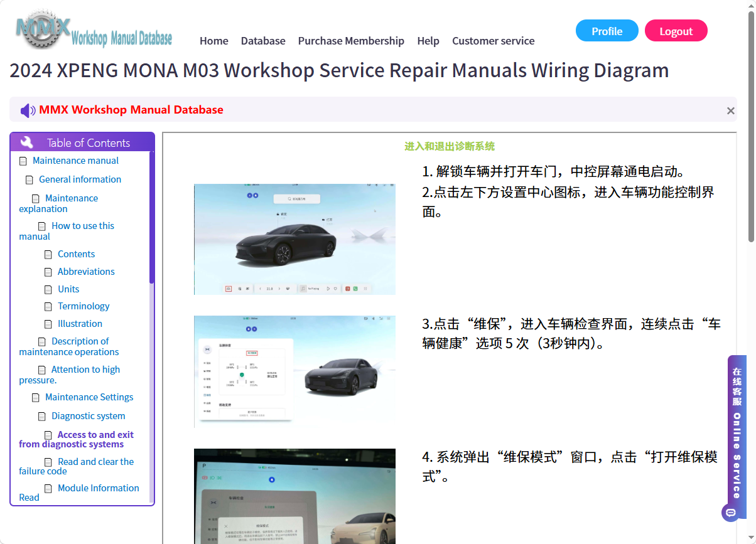
Task: Open the Contents entry
Action: click(x=76, y=254)
